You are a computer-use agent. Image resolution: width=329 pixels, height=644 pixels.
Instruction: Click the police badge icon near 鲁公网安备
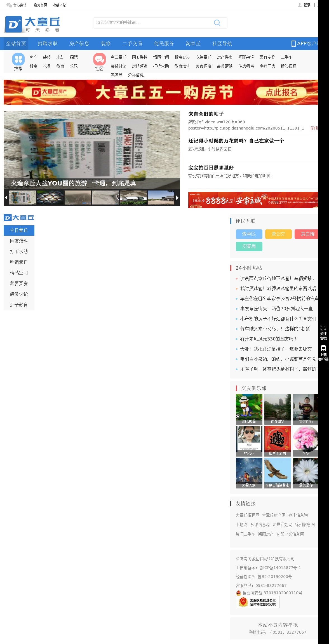(x=239, y=593)
